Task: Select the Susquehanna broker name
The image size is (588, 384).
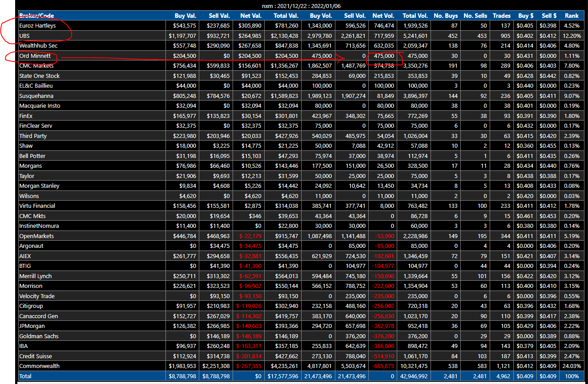Action: (36, 96)
